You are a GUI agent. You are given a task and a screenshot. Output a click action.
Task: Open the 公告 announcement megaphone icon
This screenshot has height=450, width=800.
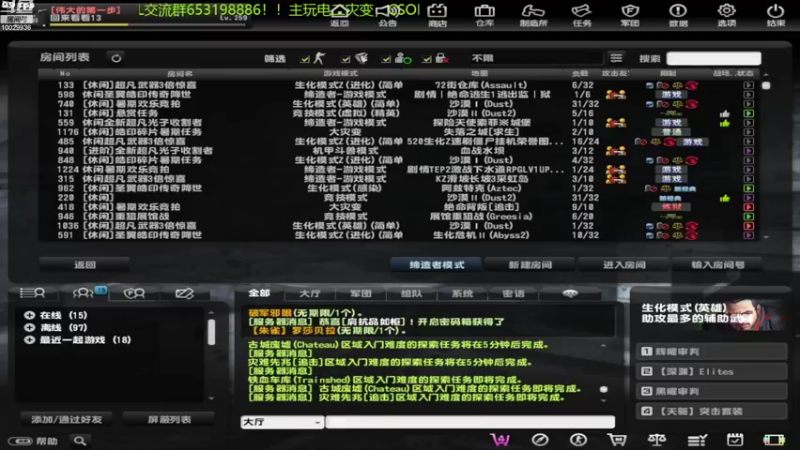(388, 14)
